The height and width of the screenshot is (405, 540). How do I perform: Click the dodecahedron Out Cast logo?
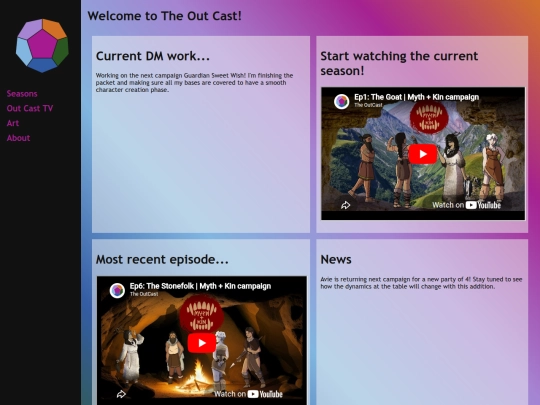coord(42,46)
